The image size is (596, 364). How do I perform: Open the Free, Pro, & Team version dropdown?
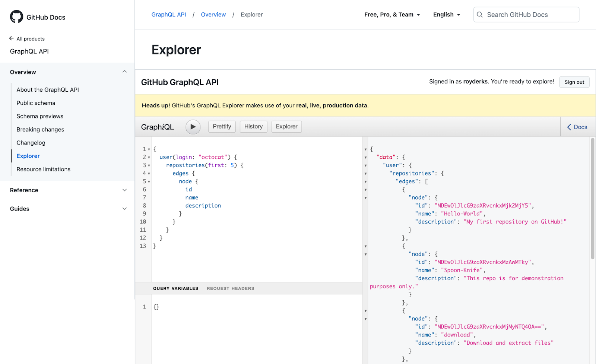392,15
